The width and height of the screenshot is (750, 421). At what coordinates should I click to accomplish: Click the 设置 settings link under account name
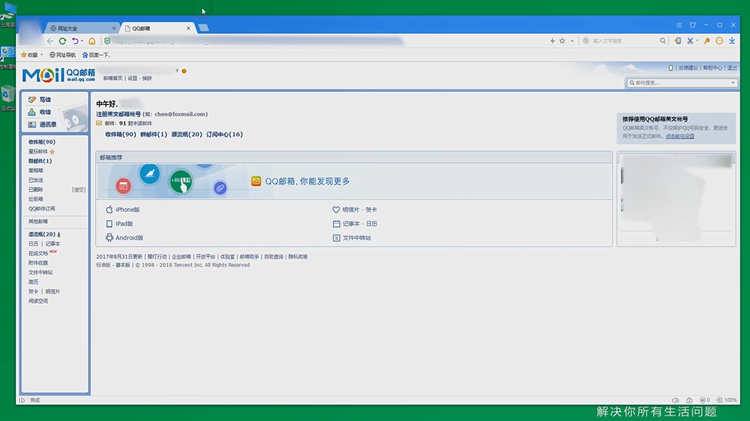point(132,78)
